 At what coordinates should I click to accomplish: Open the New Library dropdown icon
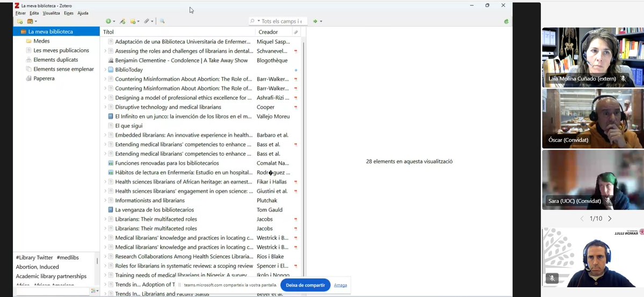click(32, 21)
